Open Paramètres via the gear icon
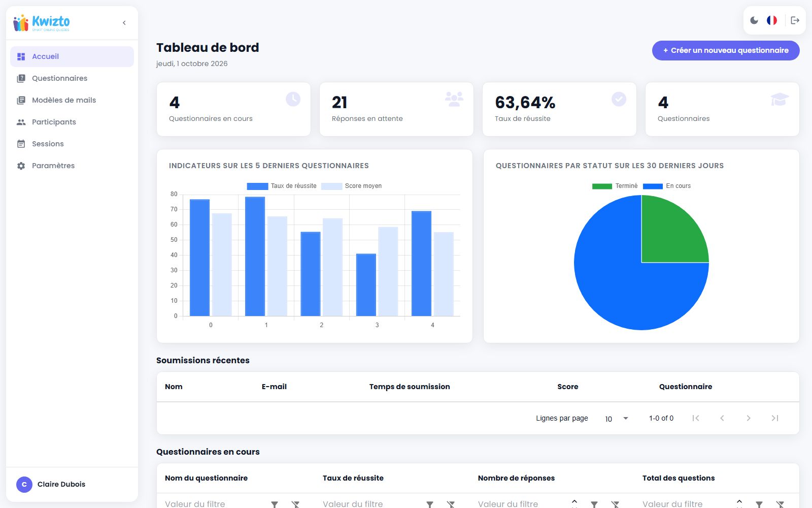 click(21, 166)
